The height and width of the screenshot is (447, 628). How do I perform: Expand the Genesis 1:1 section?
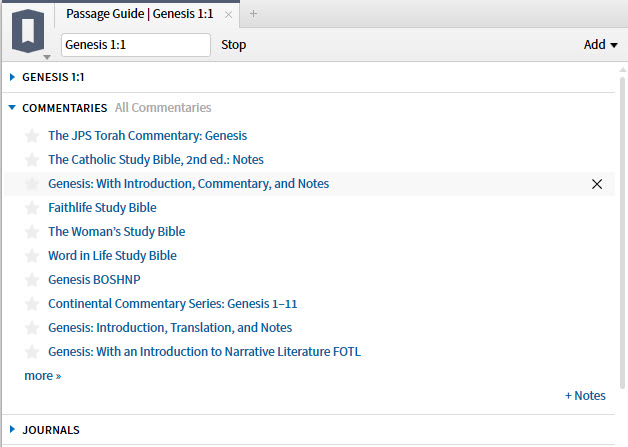[12, 76]
